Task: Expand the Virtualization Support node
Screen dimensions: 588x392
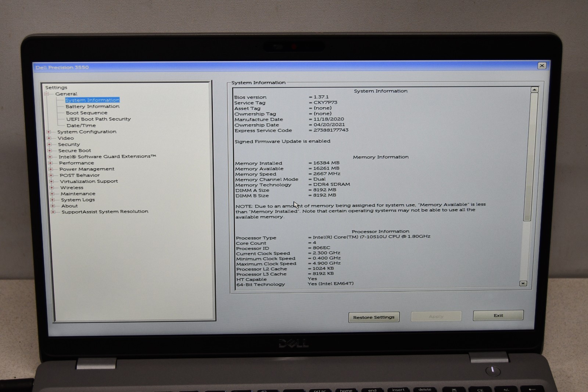Action: pos(51,181)
